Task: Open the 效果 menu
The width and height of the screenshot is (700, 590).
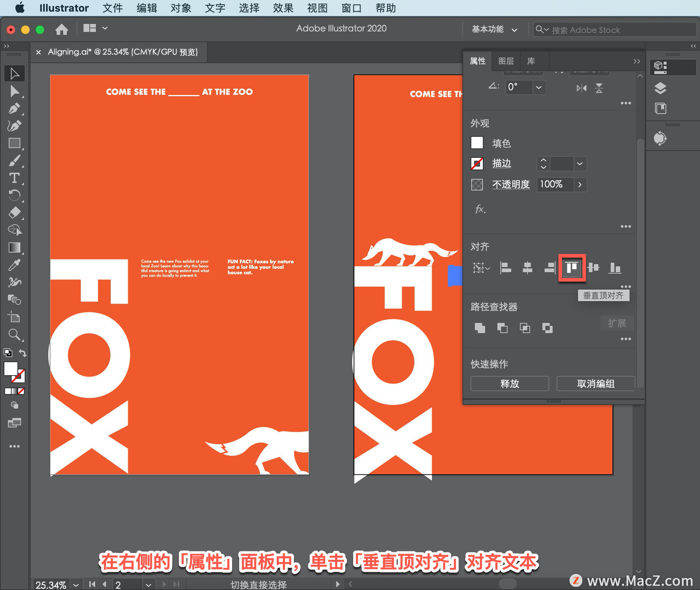Action: (283, 8)
